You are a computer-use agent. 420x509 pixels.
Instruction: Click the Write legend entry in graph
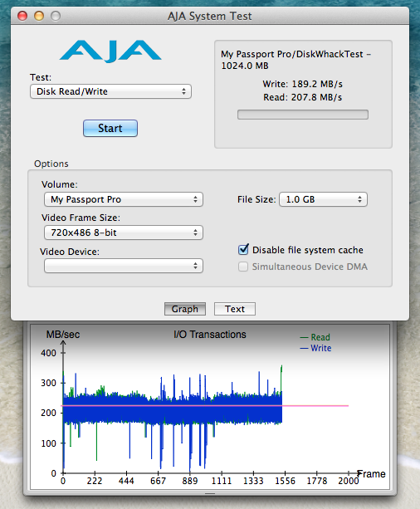pyautogui.click(x=315, y=348)
